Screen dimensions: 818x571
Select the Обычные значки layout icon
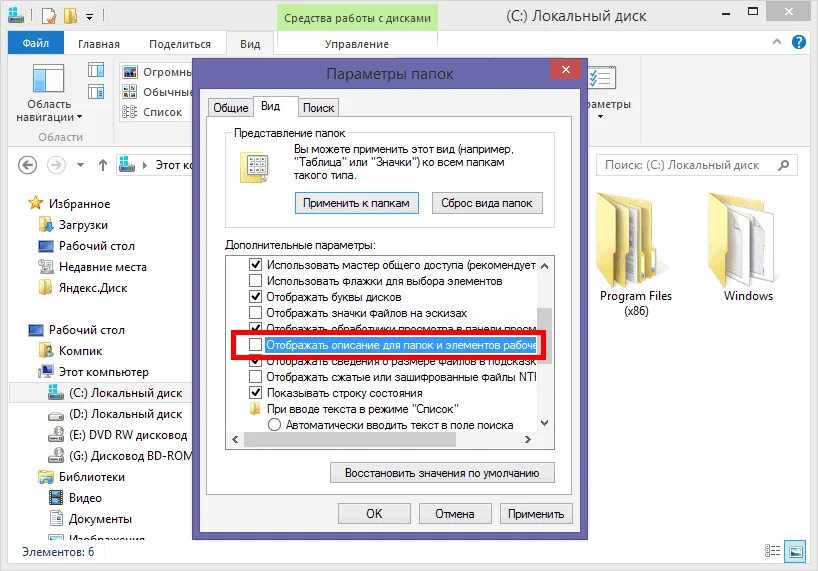point(129,92)
